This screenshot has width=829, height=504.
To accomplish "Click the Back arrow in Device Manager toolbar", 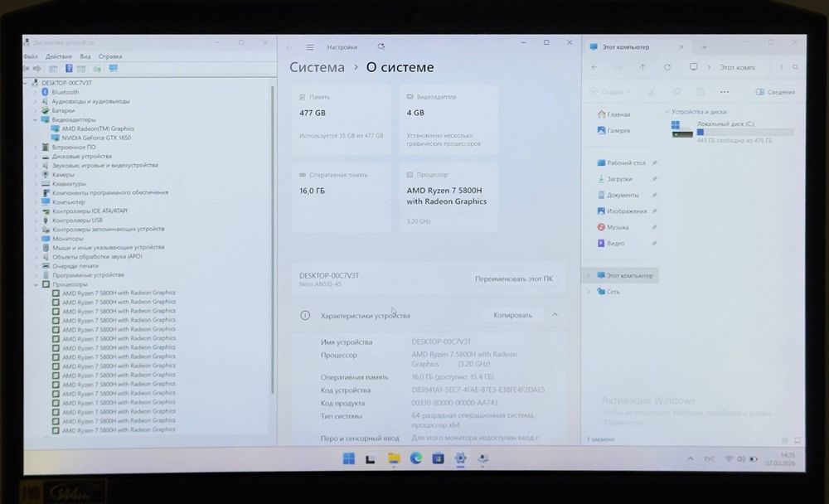I will [x=27, y=68].
